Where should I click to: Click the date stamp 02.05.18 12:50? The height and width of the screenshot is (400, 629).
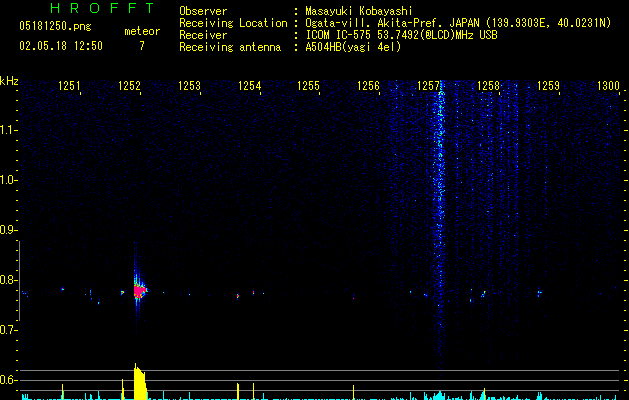[x=61, y=46]
